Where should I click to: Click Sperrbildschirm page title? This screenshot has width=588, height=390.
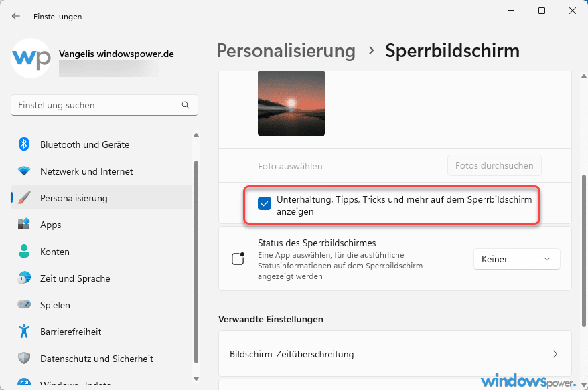pos(452,51)
